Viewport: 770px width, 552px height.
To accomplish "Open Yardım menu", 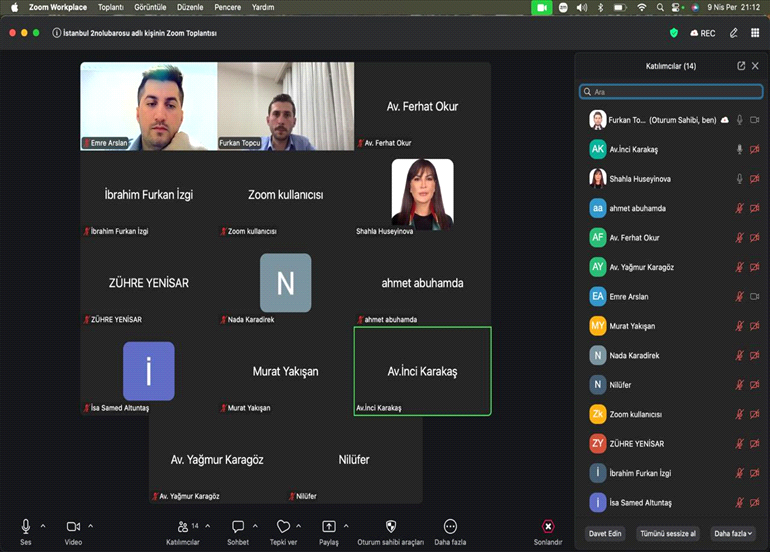I will 263,7.
